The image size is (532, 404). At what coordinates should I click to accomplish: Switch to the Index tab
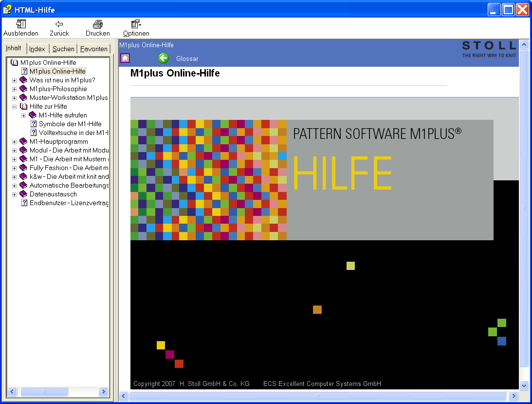click(37, 48)
